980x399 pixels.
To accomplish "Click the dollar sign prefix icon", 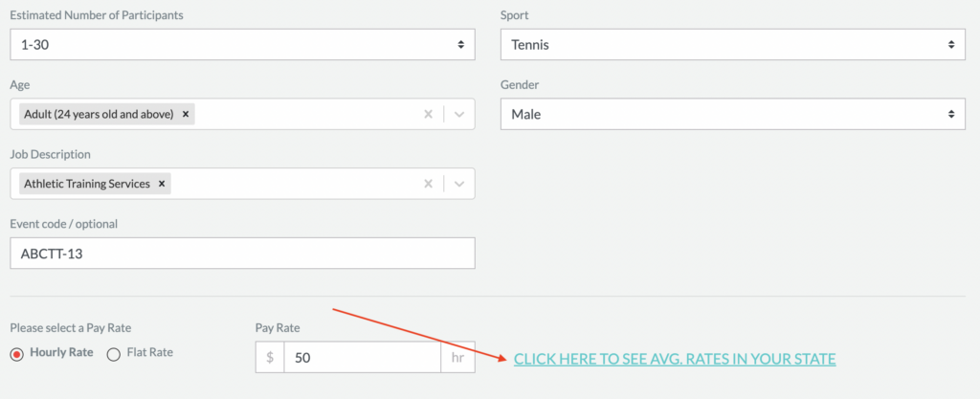I will [270, 357].
